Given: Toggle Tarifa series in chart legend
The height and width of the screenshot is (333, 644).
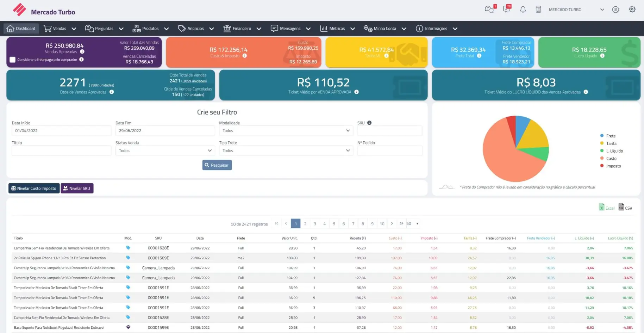Looking at the screenshot, I should point(608,143).
